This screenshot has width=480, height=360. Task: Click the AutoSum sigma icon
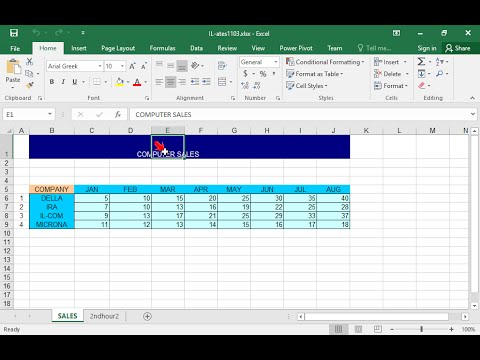(x=421, y=62)
